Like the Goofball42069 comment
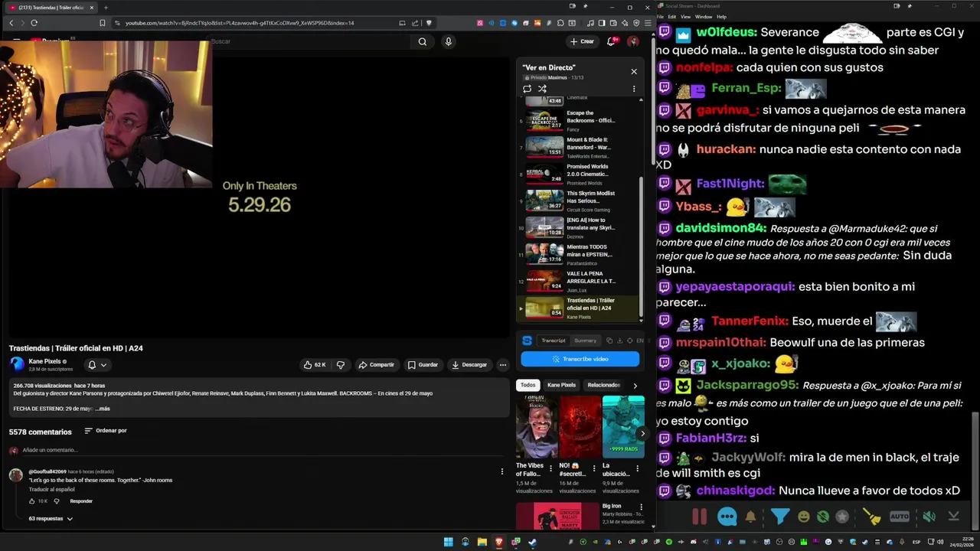The height and width of the screenshot is (551, 980). pyautogui.click(x=32, y=501)
